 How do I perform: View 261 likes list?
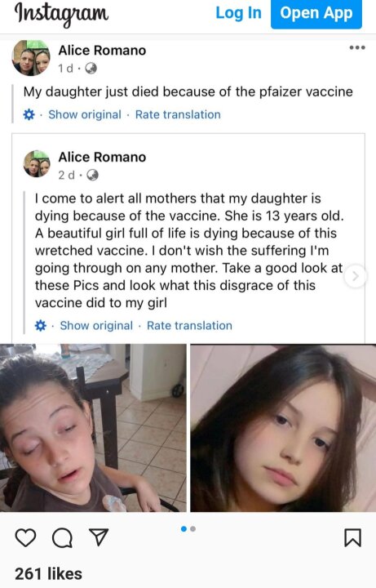pos(48,574)
